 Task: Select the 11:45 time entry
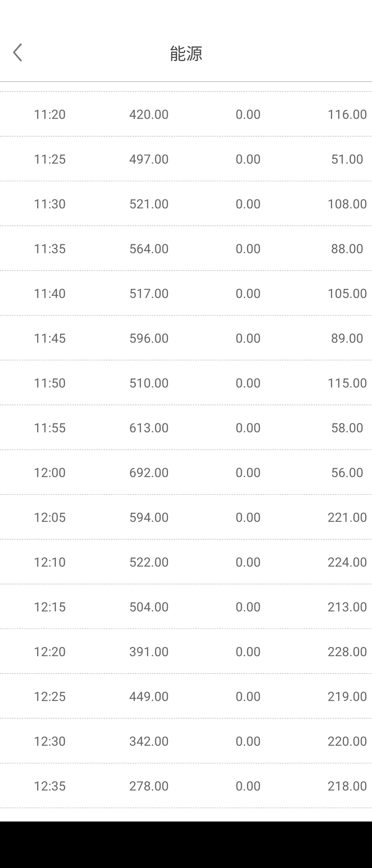[50, 338]
